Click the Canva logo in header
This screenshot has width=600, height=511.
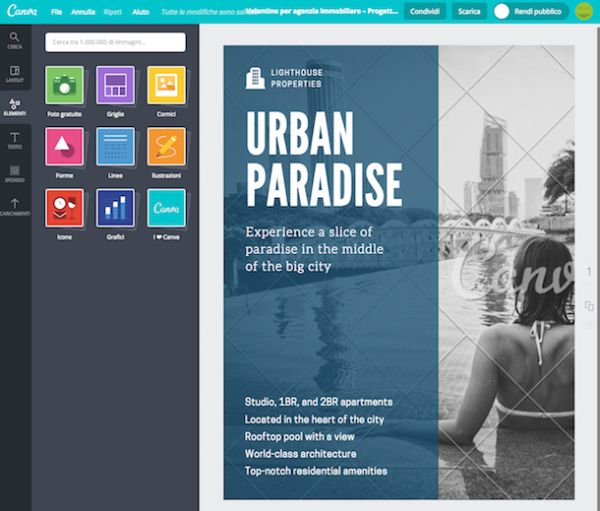tap(22, 11)
